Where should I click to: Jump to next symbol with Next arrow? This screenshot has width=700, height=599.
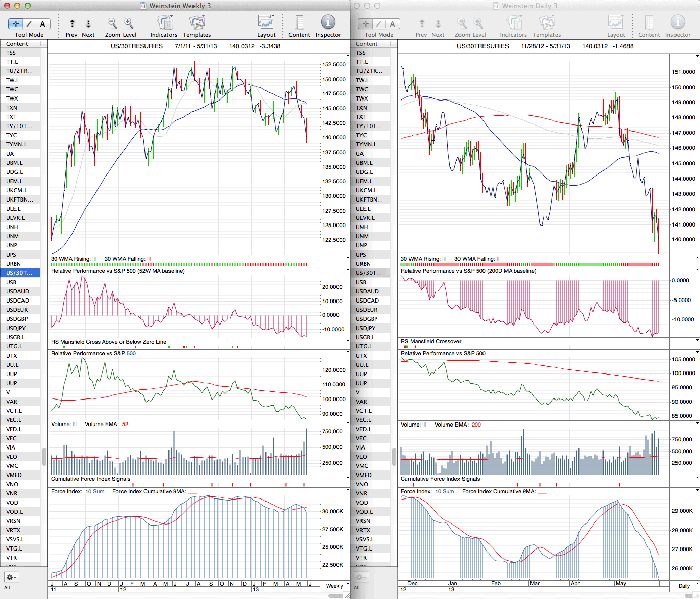point(88,24)
